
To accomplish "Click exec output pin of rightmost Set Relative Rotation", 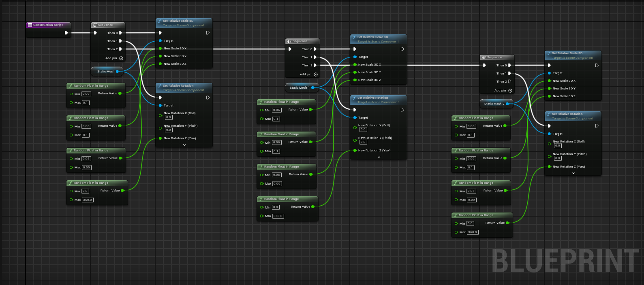I will coord(597,126).
